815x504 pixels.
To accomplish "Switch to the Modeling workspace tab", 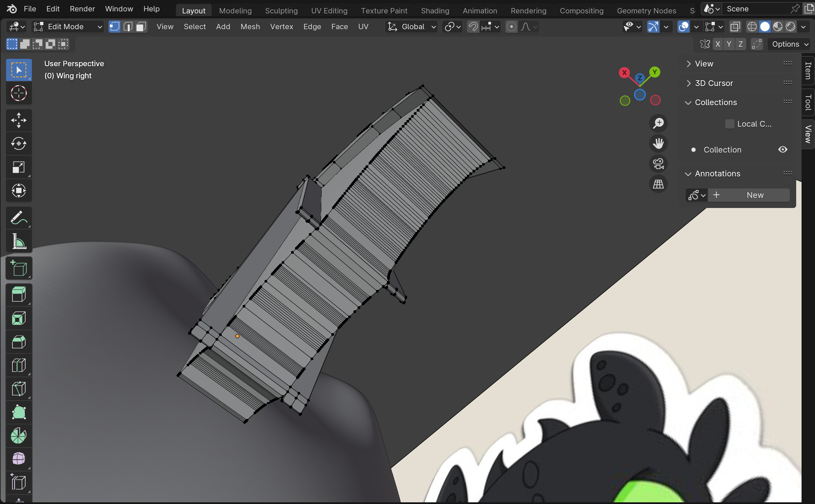I will coord(235,11).
